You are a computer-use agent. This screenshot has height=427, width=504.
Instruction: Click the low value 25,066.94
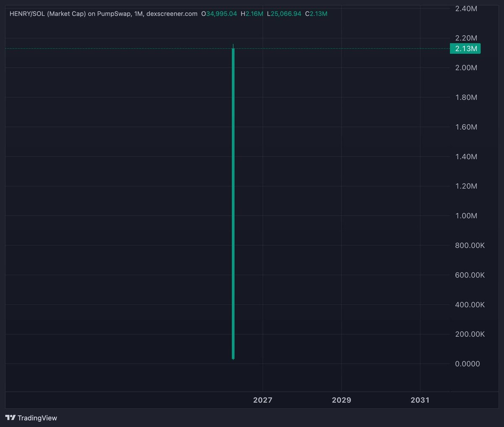(x=286, y=14)
